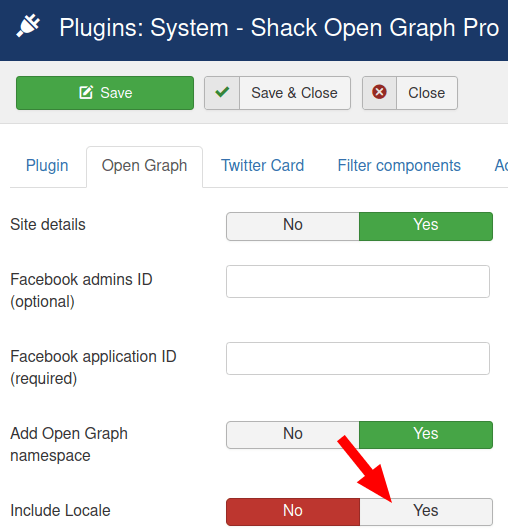Image resolution: width=508 pixels, height=530 pixels.
Task: Open the partially visible tab after Filter components
Action: pos(501,166)
